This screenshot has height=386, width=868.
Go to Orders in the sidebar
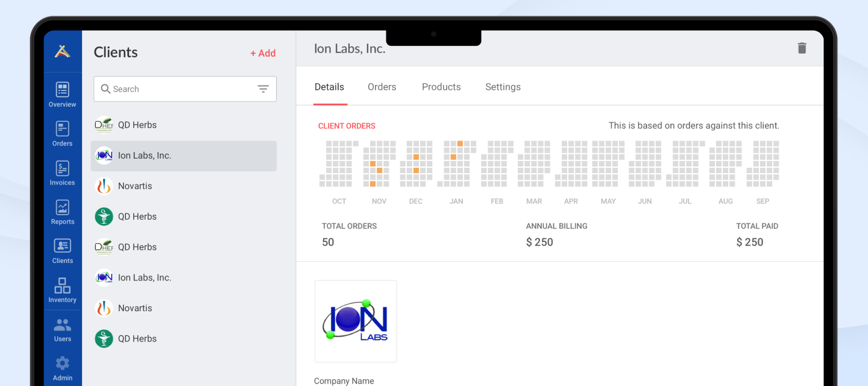(x=63, y=134)
